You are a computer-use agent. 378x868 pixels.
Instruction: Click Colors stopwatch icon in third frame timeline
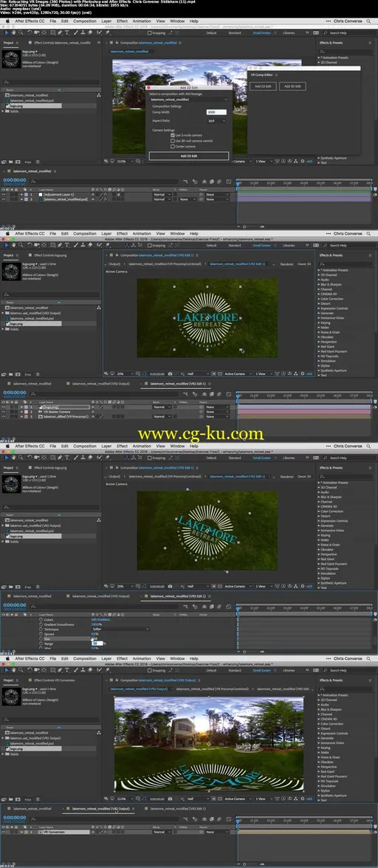(x=41, y=619)
